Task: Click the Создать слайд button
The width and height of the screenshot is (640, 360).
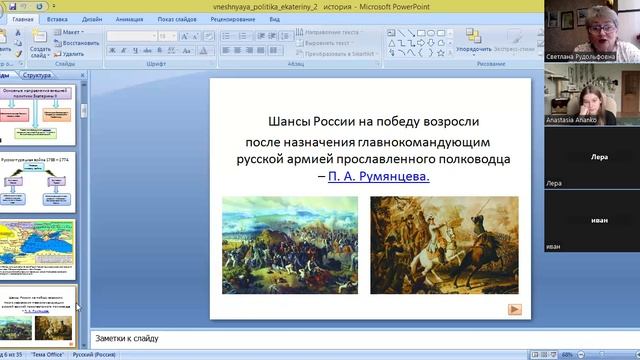Action: tap(40, 44)
